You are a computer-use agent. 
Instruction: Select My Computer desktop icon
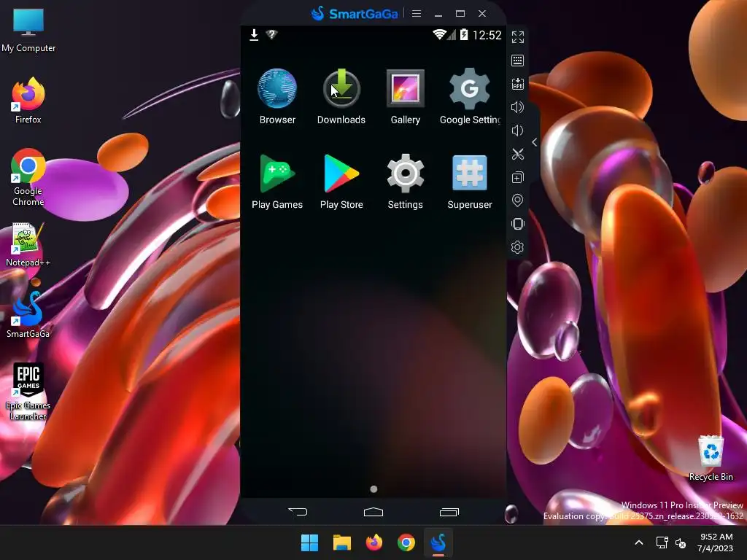point(28,31)
